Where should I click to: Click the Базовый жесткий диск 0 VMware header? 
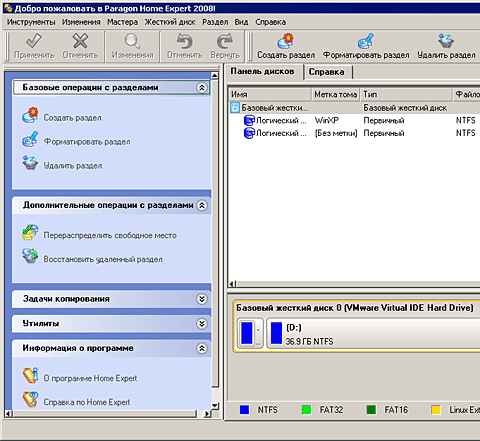click(355, 308)
